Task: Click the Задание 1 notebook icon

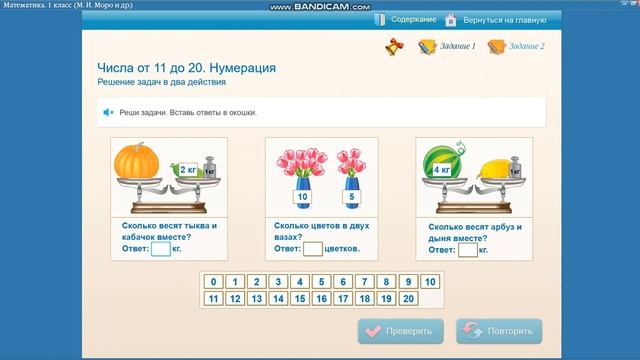Action: pos(427,47)
